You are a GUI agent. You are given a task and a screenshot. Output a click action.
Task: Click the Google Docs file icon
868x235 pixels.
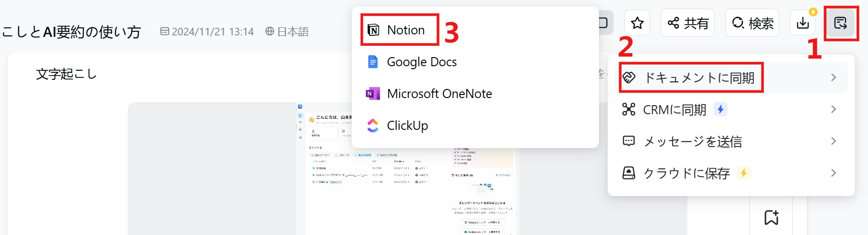pos(373,62)
